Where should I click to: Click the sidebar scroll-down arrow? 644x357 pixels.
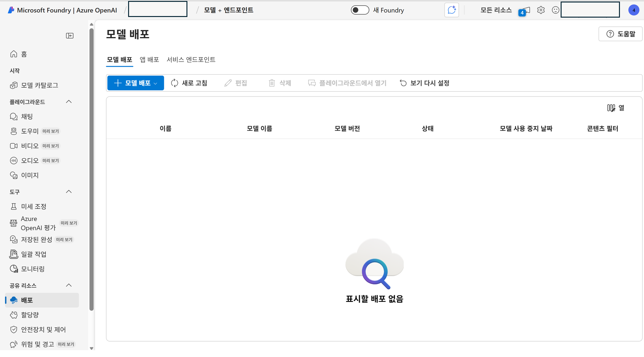[x=91, y=348]
